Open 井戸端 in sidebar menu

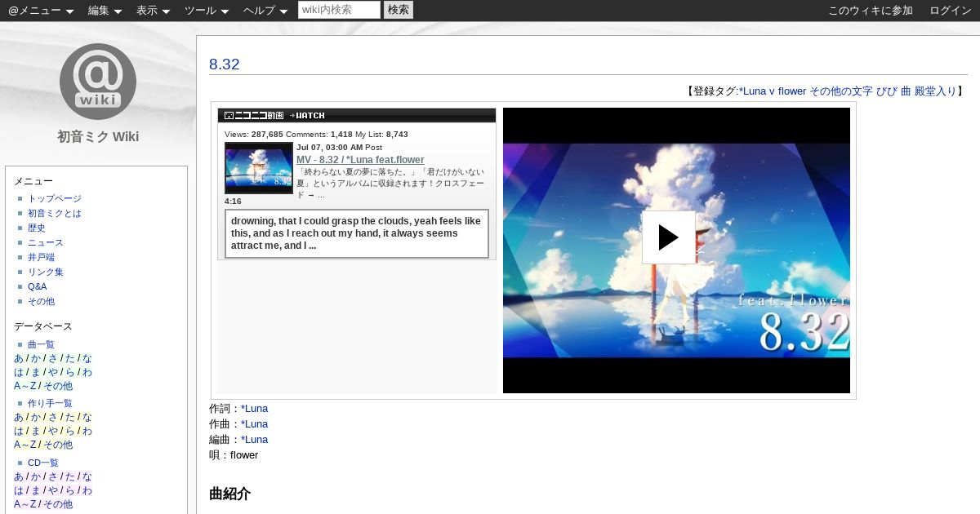[41, 257]
